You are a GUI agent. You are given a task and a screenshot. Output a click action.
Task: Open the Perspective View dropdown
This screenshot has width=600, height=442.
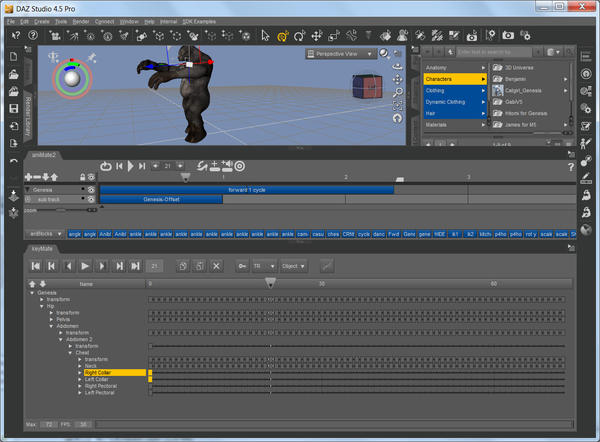point(340,54)
